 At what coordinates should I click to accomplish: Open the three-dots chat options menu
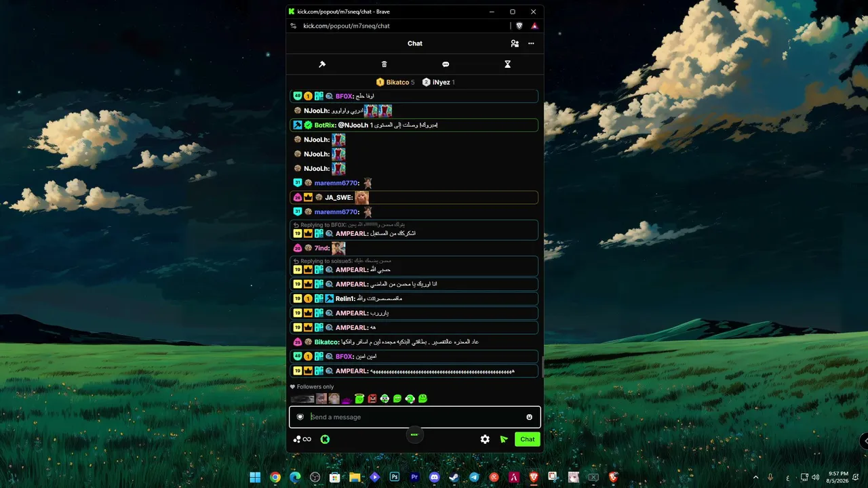pos(531,43)
